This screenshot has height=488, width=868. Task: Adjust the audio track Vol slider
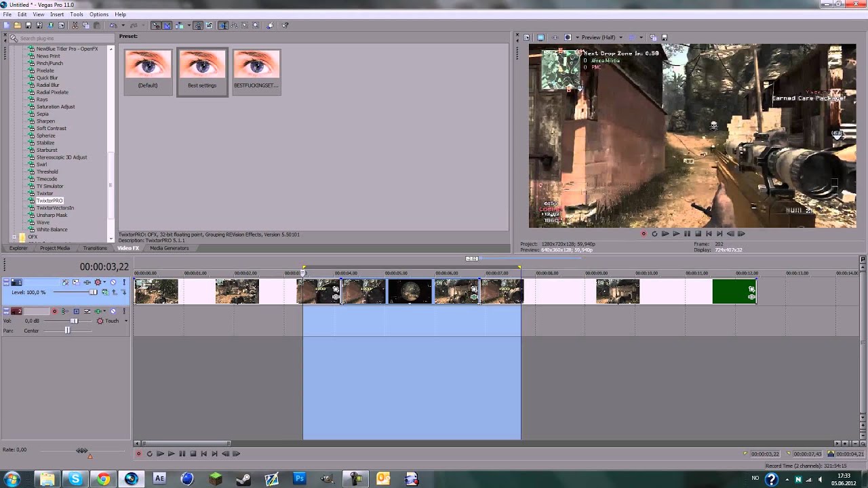point(74,321)
